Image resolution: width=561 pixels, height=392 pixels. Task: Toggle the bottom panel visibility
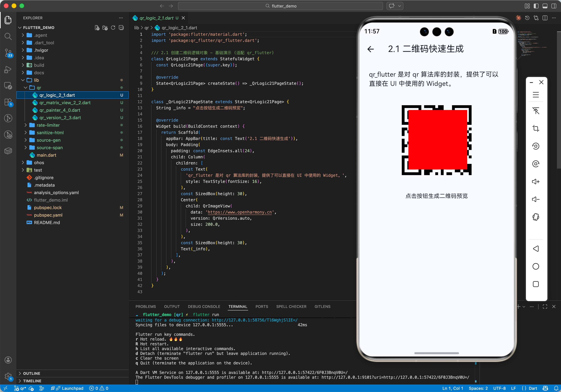coord(545,6)
